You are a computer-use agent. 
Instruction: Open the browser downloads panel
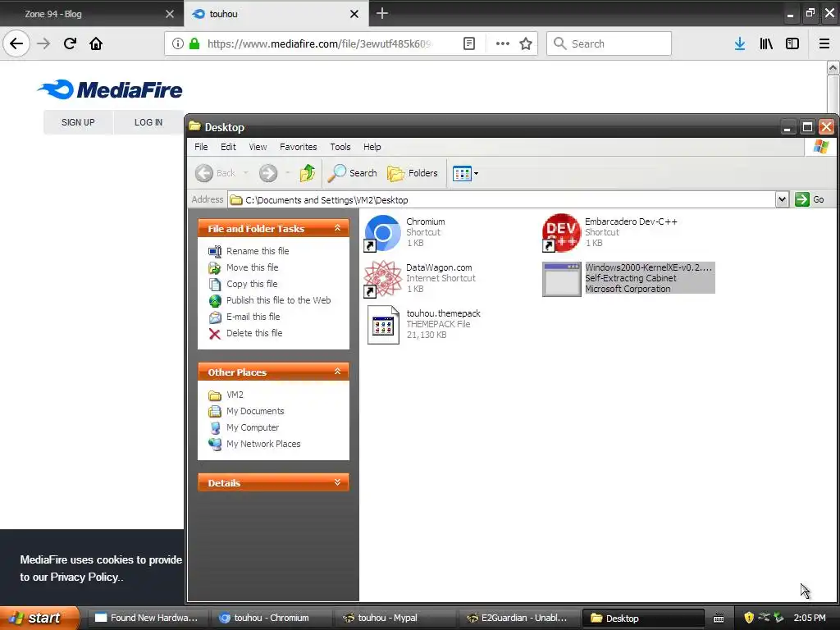[740, 43]
